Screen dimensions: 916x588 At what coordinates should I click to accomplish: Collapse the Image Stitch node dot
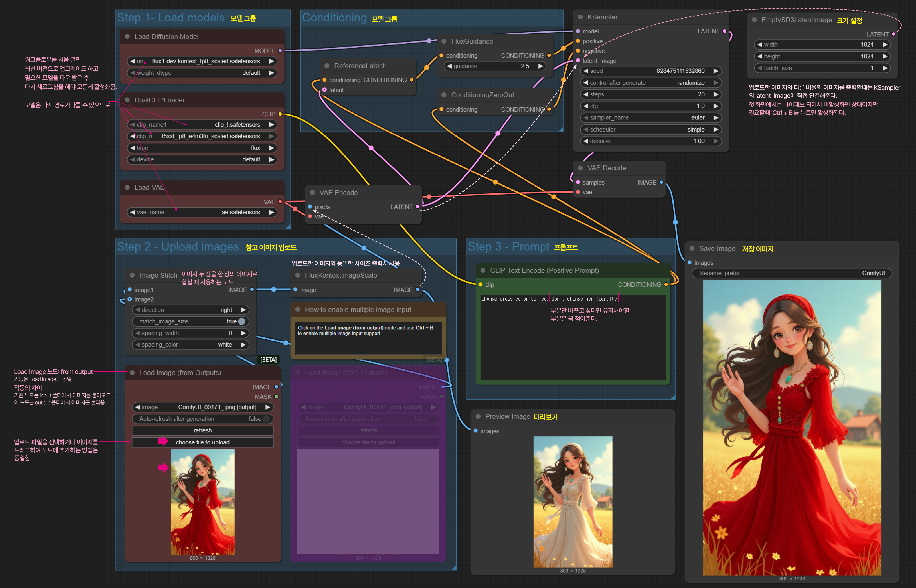click(132, 275)
